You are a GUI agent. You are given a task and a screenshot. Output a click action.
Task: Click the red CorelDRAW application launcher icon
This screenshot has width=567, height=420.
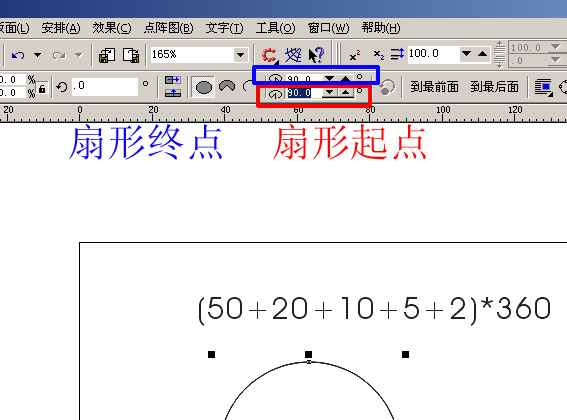(x=269, y=55)
